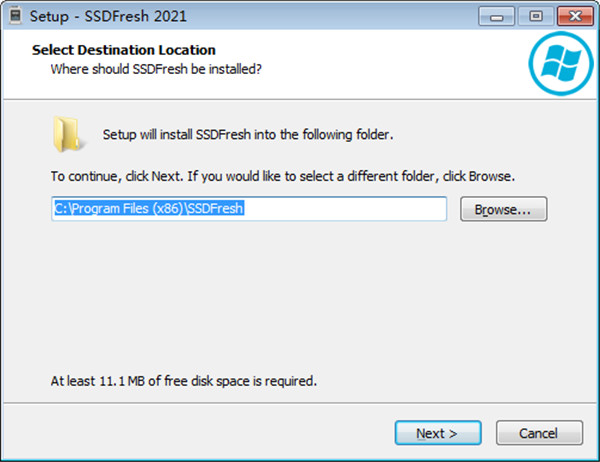The image size is (600, 462).
Task: Open the Browse folder dialog
Action: click(503, 210)
